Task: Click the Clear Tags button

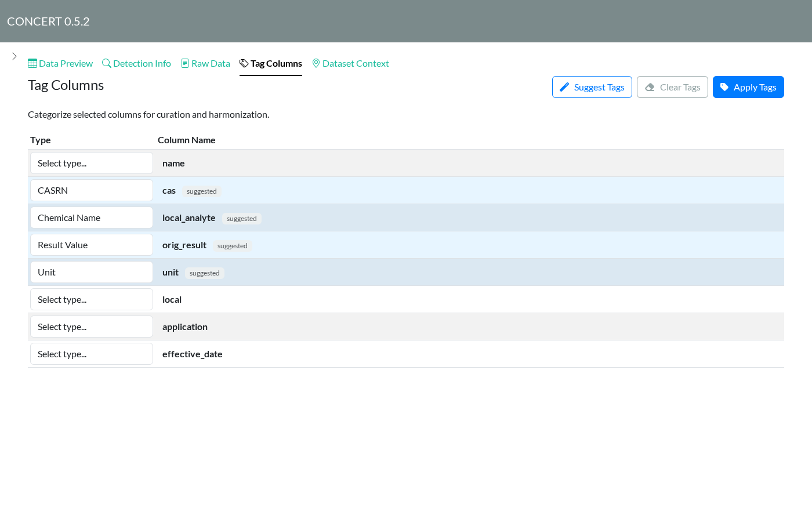Action: point(672,87)
